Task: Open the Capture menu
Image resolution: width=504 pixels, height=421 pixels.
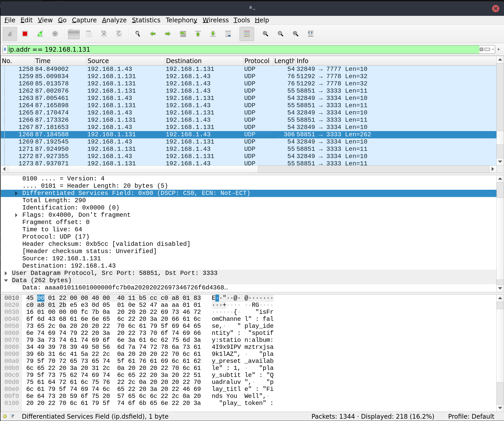Action: [84, 20]
